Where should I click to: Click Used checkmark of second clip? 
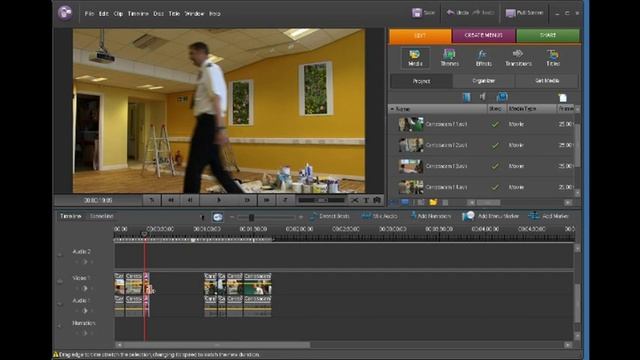[x=495, y=145]
